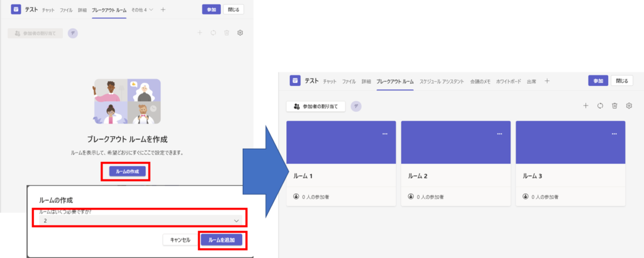Image resolution: width=644 pixels, height=258 pixels.
Task: Click the trash icon above the room cards
Action: point(614,106)
